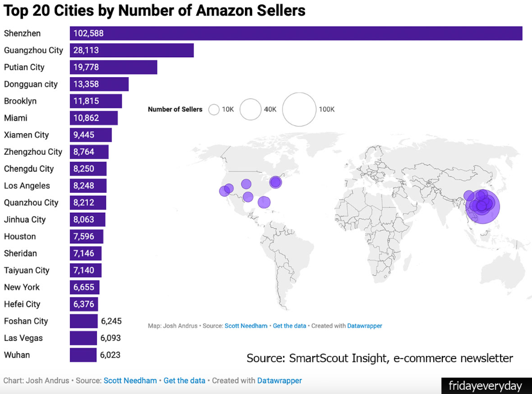Click the Dongguan city bar
The width and height of the screenshot is (532, 394).
coord(99,84)
